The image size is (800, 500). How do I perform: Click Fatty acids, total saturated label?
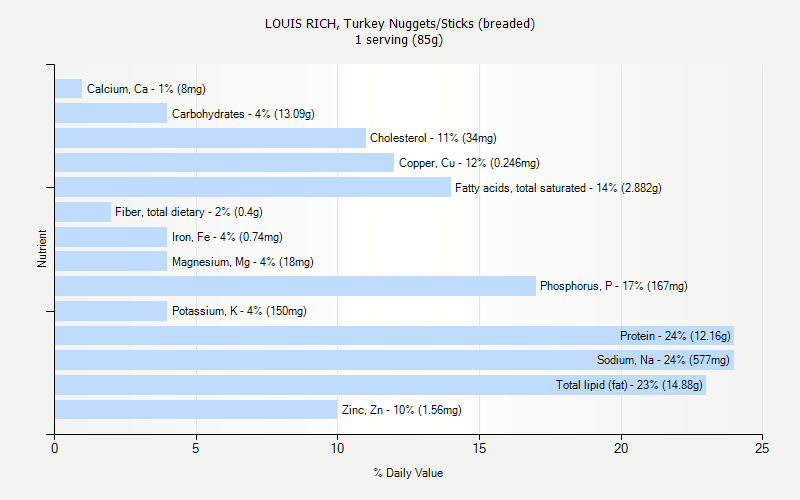point(558,188)
